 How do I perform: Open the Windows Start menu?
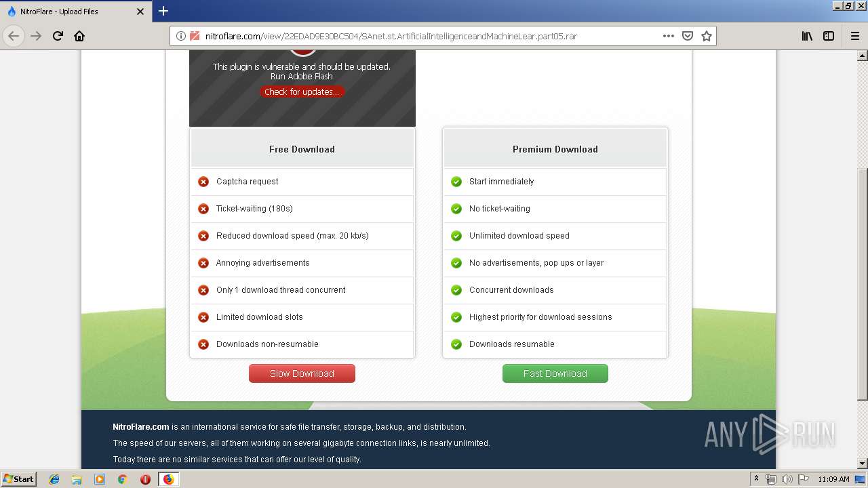pos(19,479)
